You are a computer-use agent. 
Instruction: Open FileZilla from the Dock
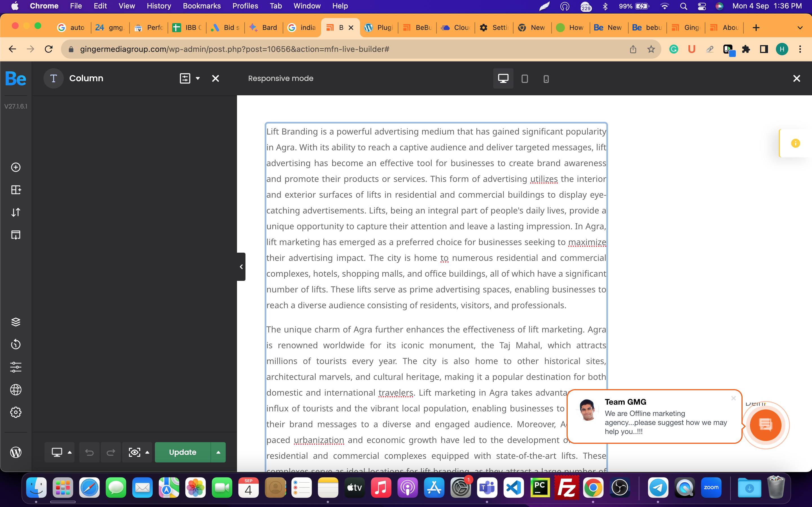(567, 487)
